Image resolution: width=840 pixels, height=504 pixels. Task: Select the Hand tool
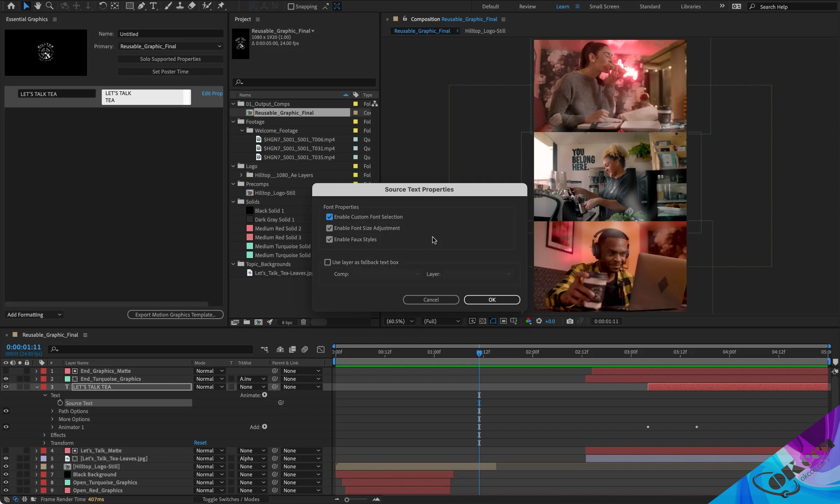(x=37, y=6)
